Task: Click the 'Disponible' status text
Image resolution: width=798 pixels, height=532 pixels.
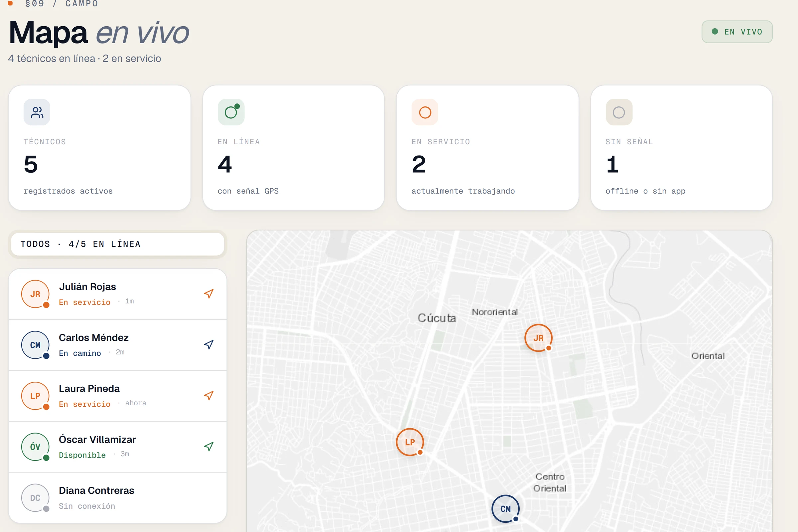Action: (82, 455)
